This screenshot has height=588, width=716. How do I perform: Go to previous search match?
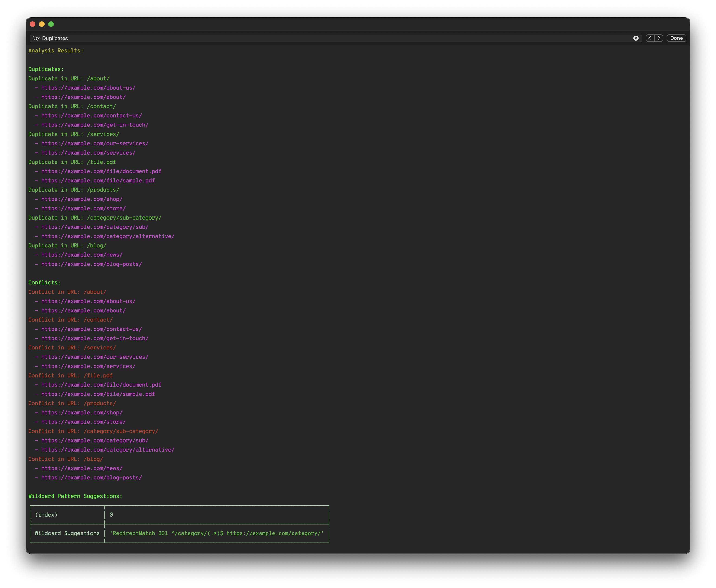tap(650, 38)
